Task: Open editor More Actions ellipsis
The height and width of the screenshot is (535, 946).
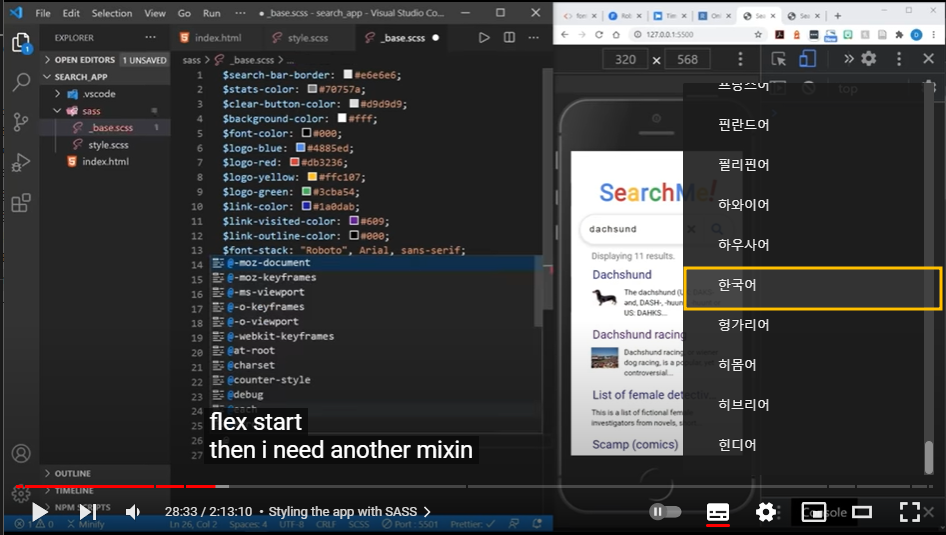Action: click(533, 37)
